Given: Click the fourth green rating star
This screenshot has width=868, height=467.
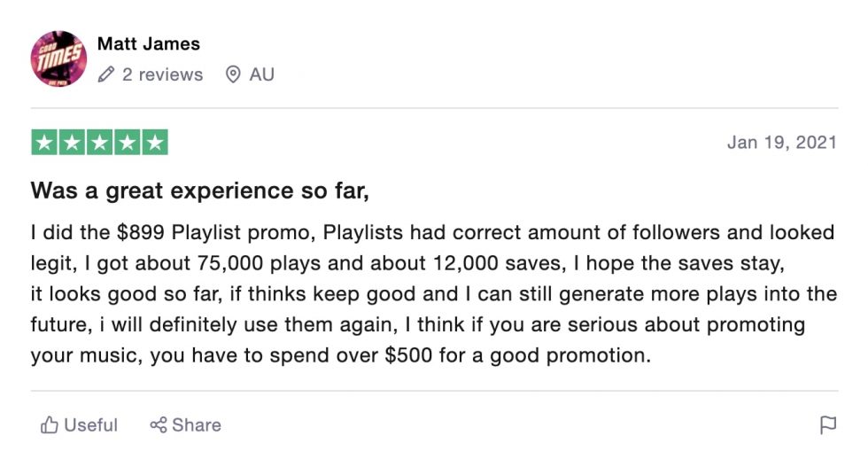Looking at the screenshot, I should 128,143.
